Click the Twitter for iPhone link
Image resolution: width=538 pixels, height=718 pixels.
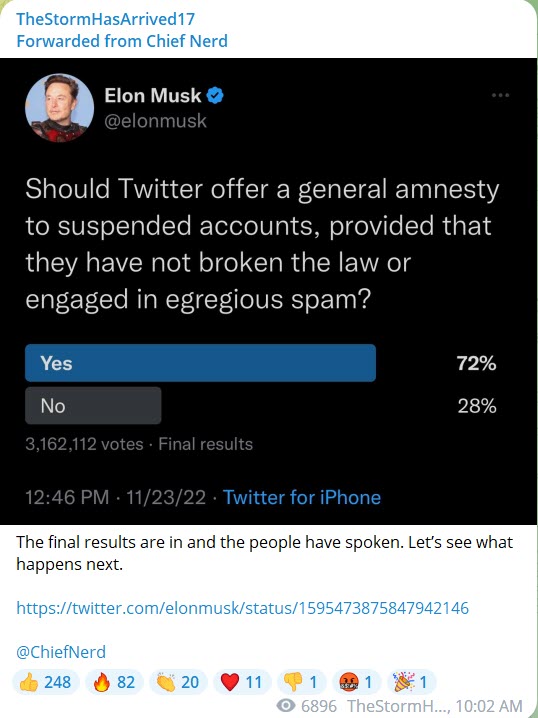tap(302, 497)
